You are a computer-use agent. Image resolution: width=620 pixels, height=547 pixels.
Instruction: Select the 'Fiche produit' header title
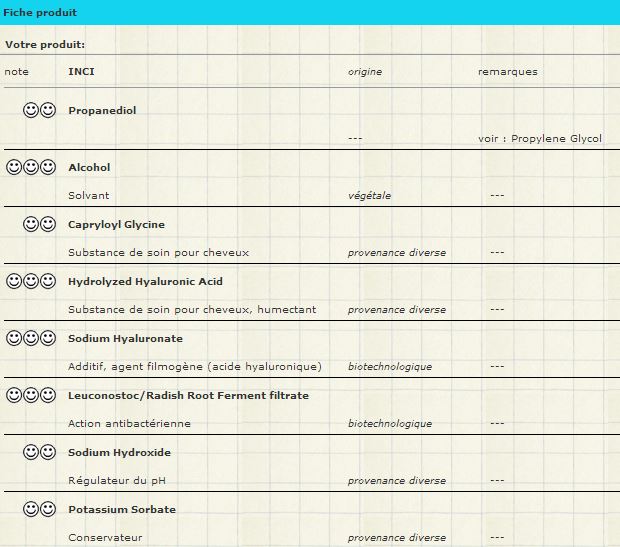click(x=40, y=13)
